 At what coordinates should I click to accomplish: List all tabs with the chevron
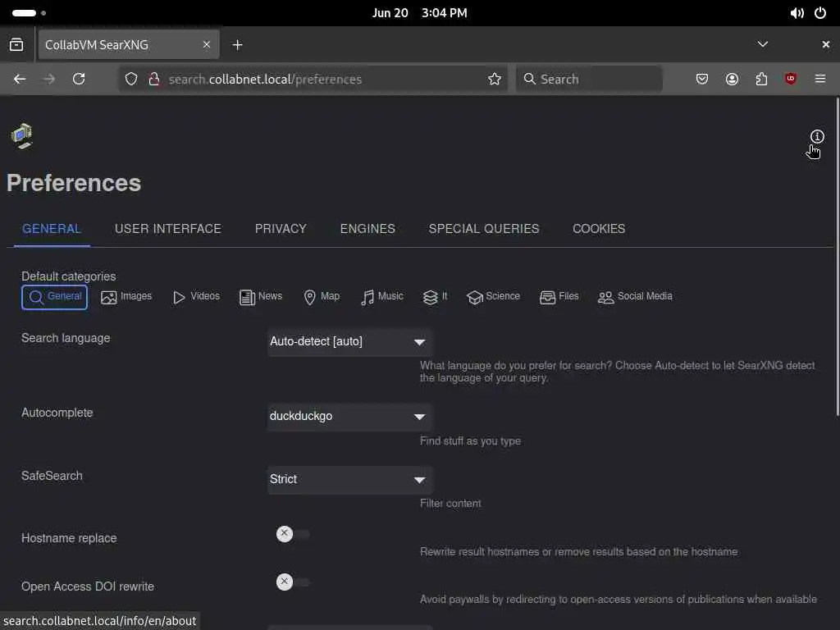[762, 44]
